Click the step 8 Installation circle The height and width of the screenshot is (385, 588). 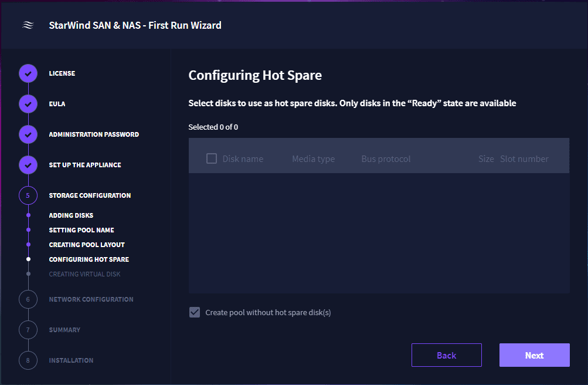click(28, 360)
